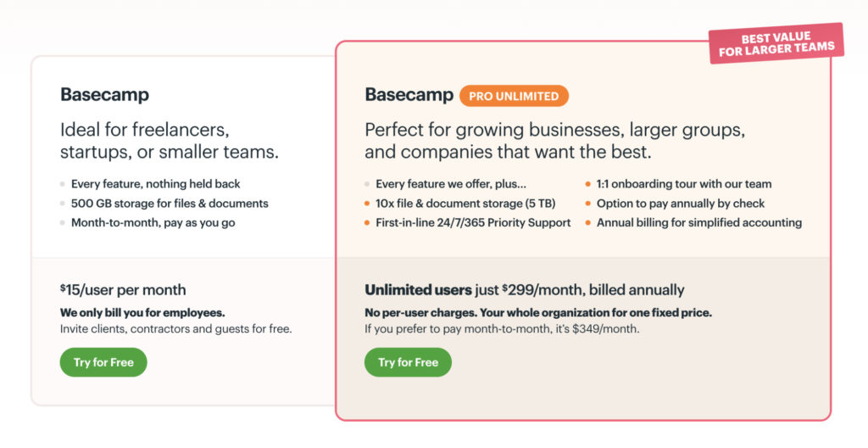Viewport: 868px width, 448px height.
Task: Click Try for Free under the $15/user plan
Action: (103, 362)
